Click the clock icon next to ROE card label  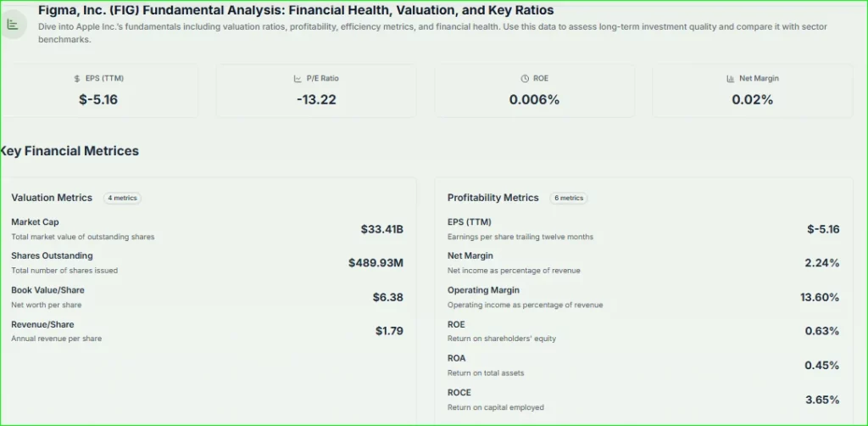(x=525, y=79)
